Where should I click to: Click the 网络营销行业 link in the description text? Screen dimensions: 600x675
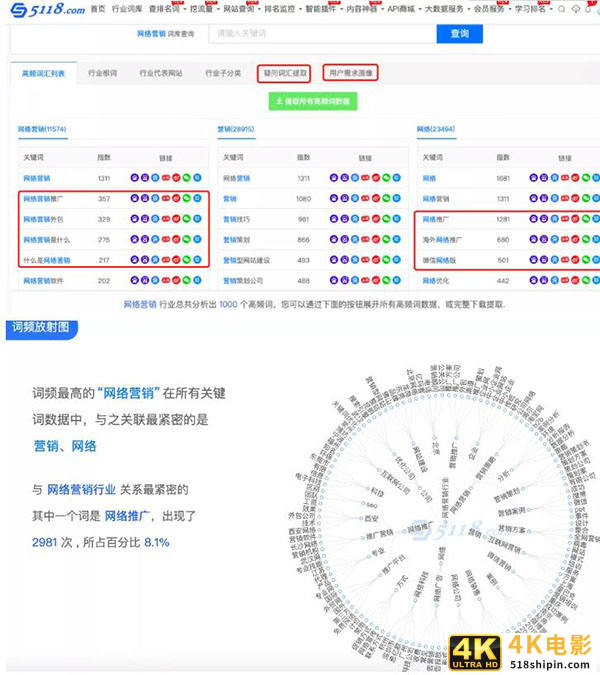(81, 489)
